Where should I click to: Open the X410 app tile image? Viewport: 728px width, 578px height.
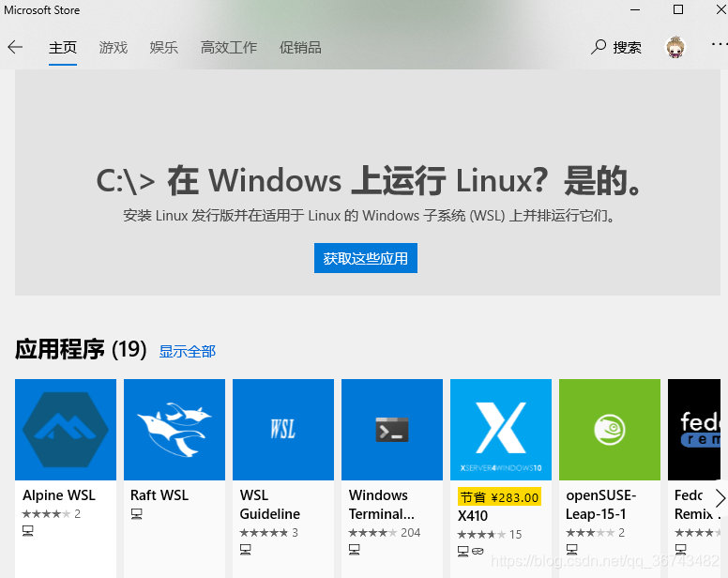pos(501,430)
